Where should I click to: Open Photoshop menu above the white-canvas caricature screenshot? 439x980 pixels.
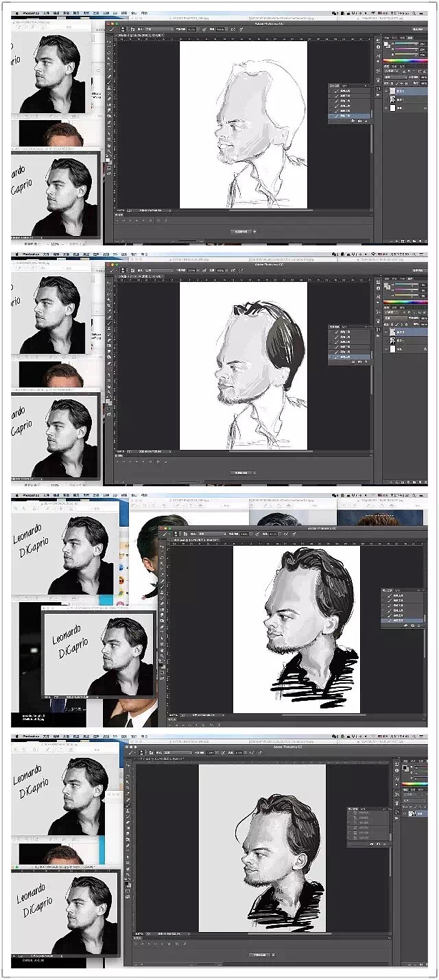(x=31, y=495)
